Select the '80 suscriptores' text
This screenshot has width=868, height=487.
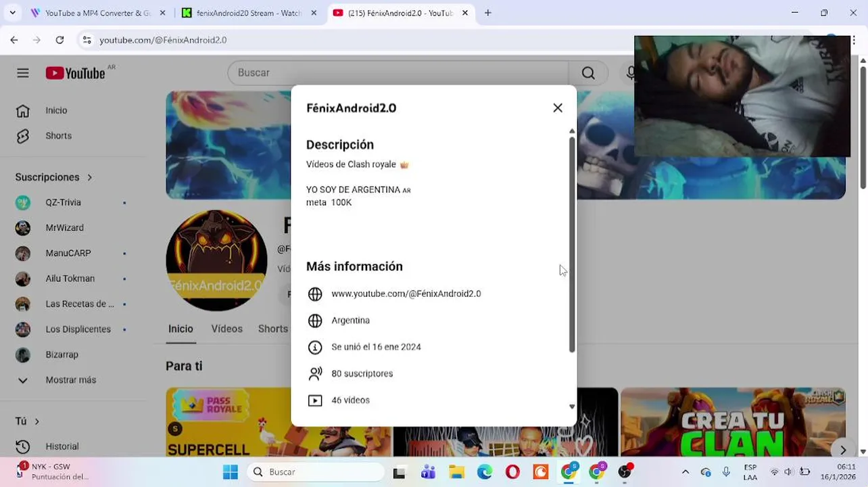[x=362, y=373]
